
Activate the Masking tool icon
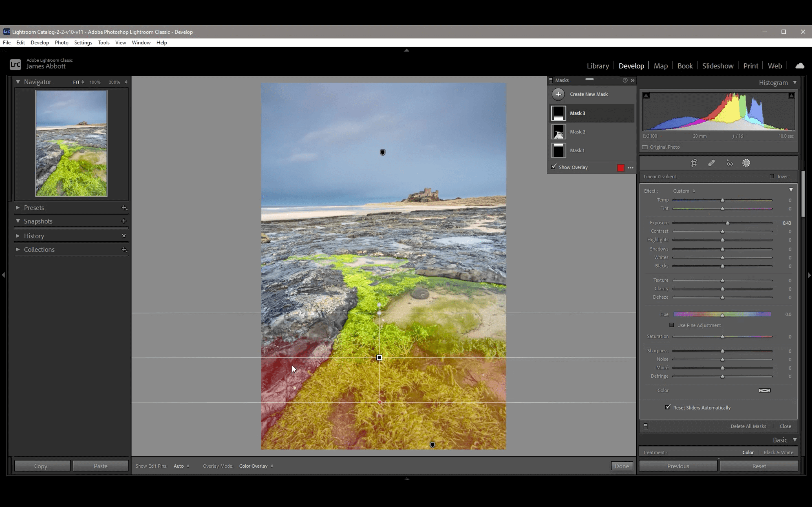(x=747, y=163)
